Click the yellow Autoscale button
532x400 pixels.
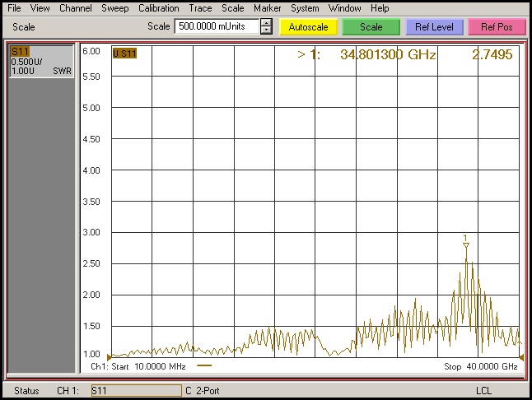(308, 27)
